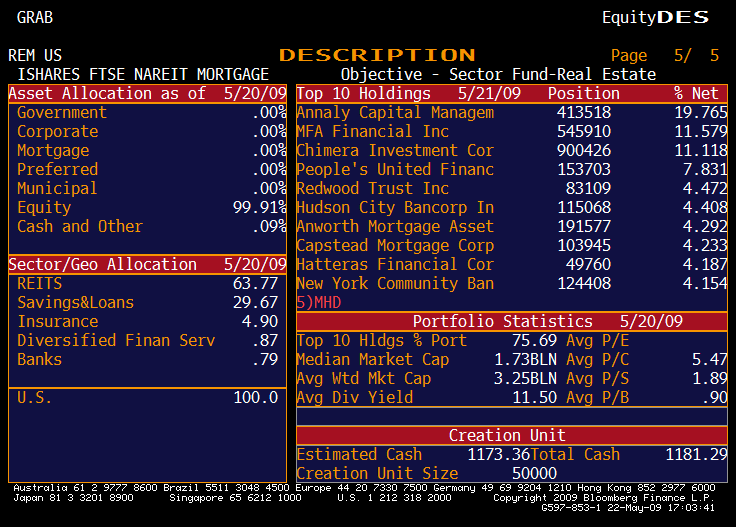Image resolution: width=736 pixels, height=527 pixels.
Task: Select the Preferred allocation row
Action: 147,169
